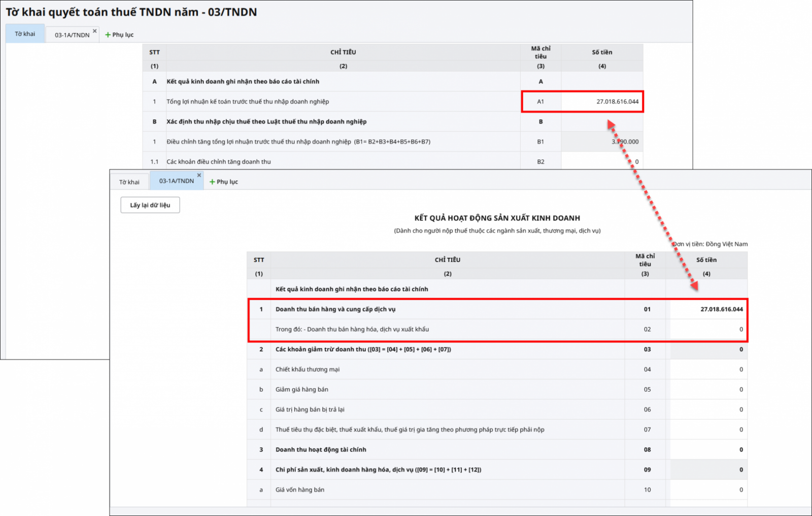Edit the code 02 export revenue amount
812x516 pixels.
pos(708,329)
